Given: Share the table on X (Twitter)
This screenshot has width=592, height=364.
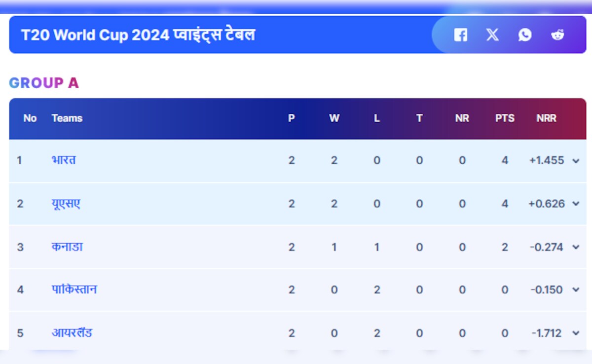Looking at the screenshot, I should (492, 35).
